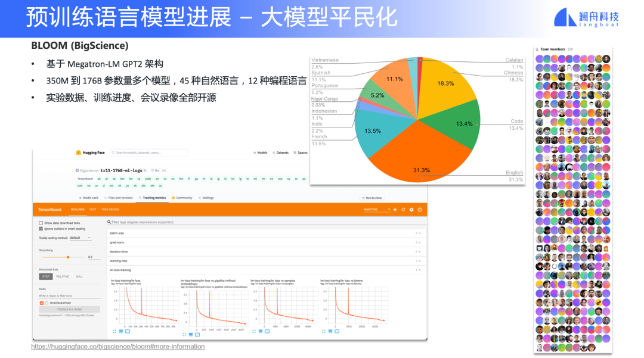Select tensorboard/main run radio circle
The image size is (644, 358).
(x=47, y=303)
